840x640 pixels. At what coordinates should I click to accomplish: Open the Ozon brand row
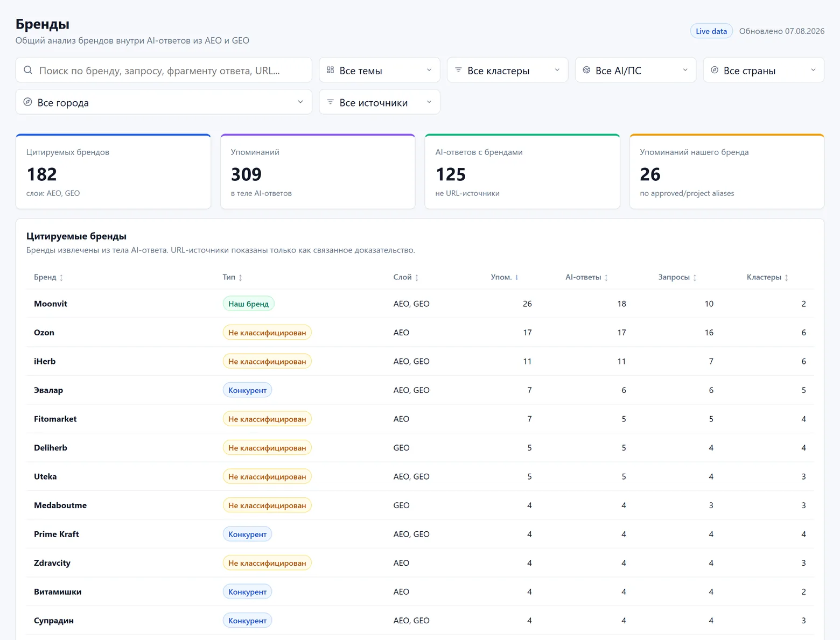[420, 333]
